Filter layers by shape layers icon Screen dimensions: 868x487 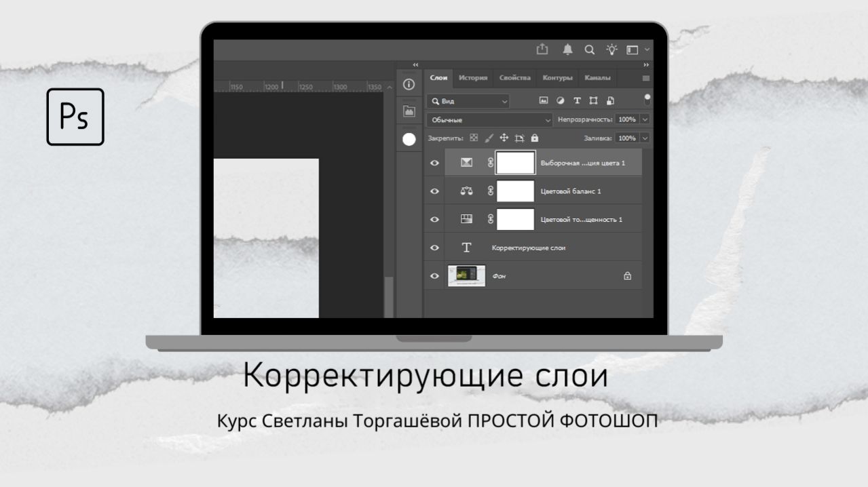pyautogui.click(x=594, y=100)
